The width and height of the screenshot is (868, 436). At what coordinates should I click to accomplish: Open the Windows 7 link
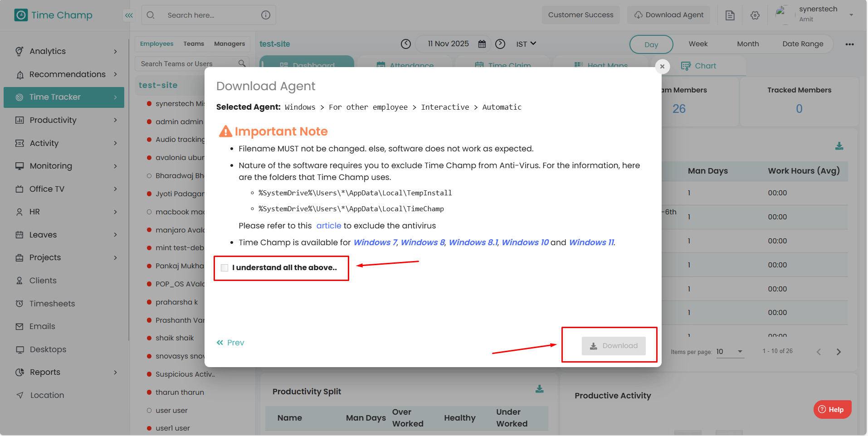(375, 242)
